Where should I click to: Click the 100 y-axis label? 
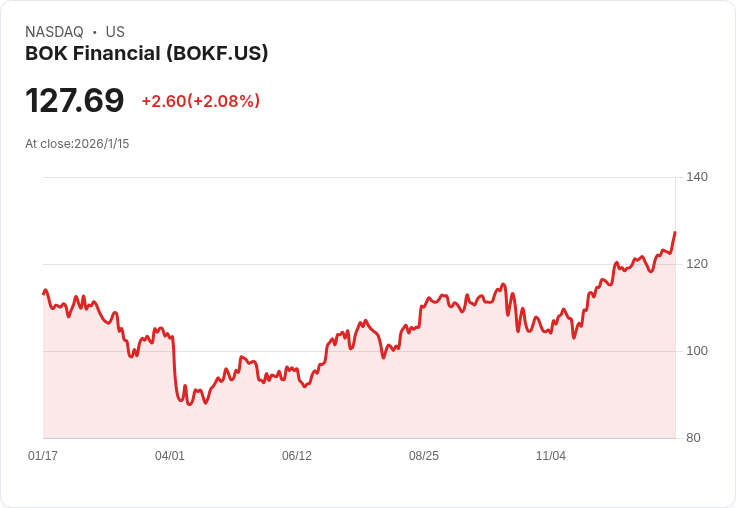[697, 351]
